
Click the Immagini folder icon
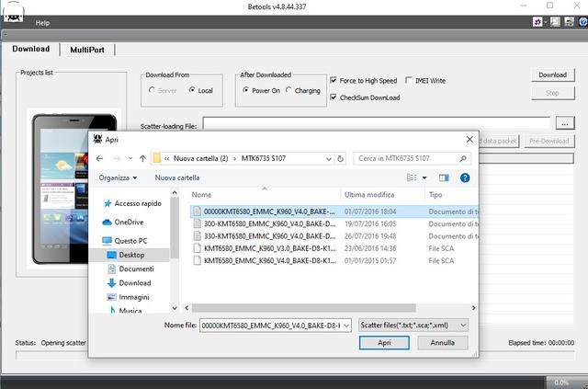[x=111, y=297]
